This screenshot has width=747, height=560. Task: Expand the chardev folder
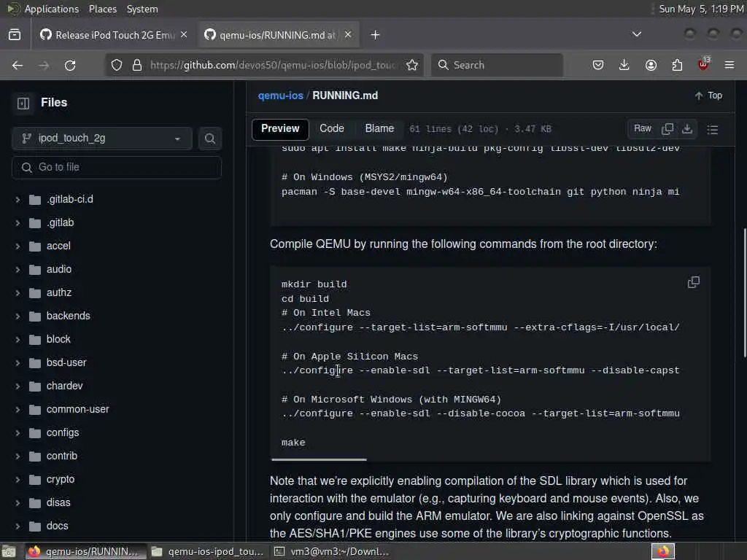tap(18, 386)
